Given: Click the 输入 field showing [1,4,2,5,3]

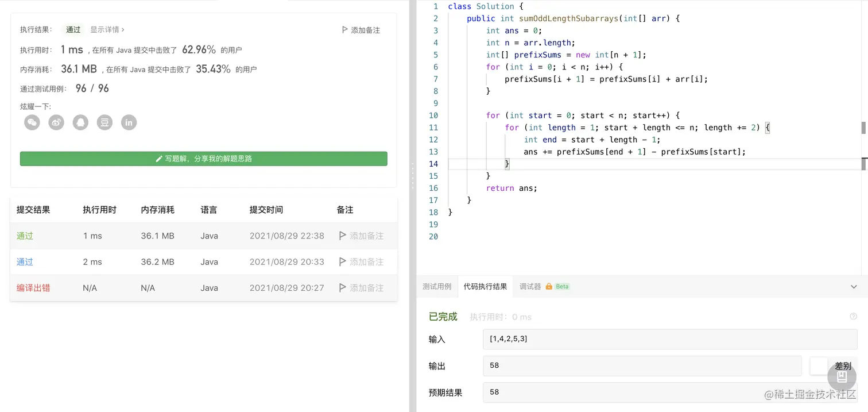Looking at the screenshot, I should (670, 339).
